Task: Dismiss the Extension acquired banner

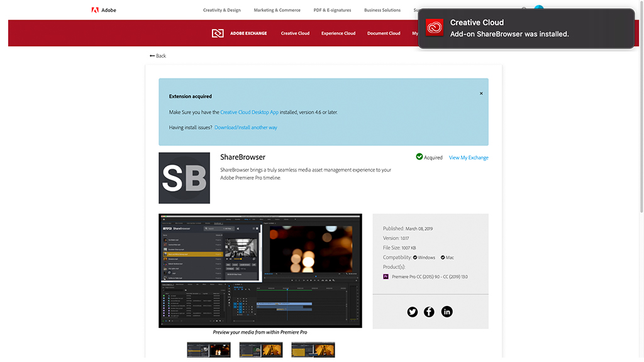Action: pyautogui.click(x=481, y=94)
